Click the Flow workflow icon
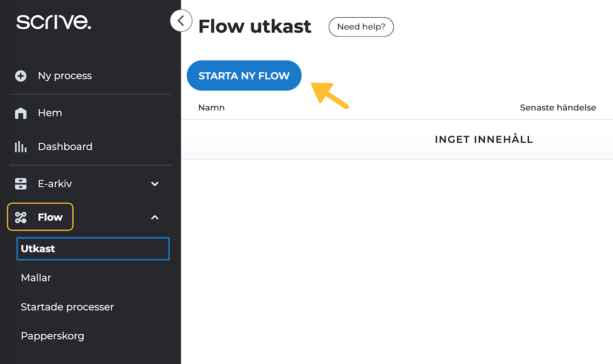This screenshot has height=364, width=613. [x=21, y=217]
